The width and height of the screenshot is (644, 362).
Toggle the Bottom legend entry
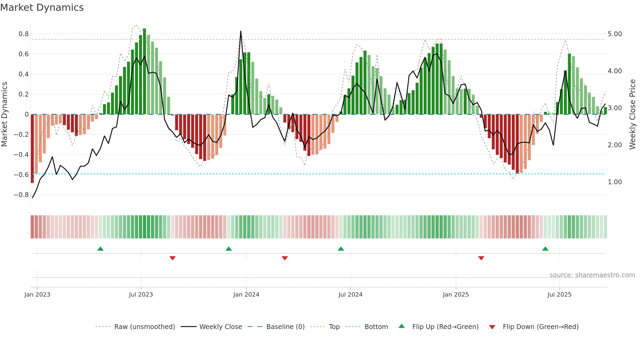(x=367, y=327)
